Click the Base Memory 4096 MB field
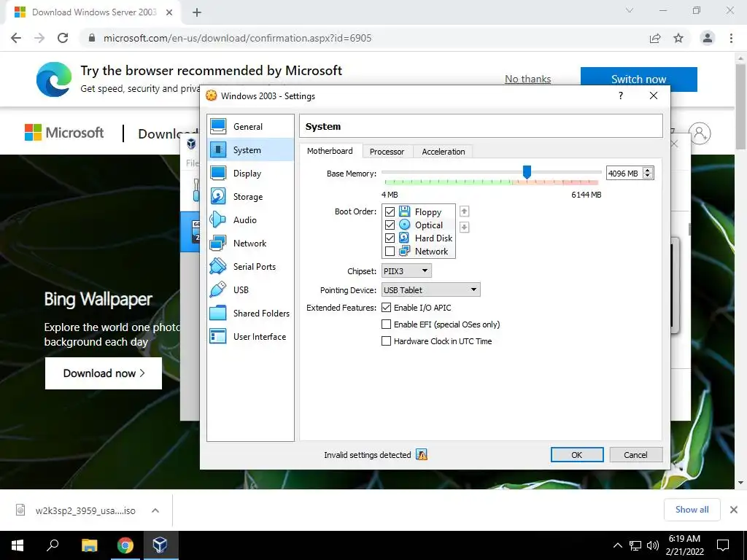The image size is (747, 560). tap(624, 174)
